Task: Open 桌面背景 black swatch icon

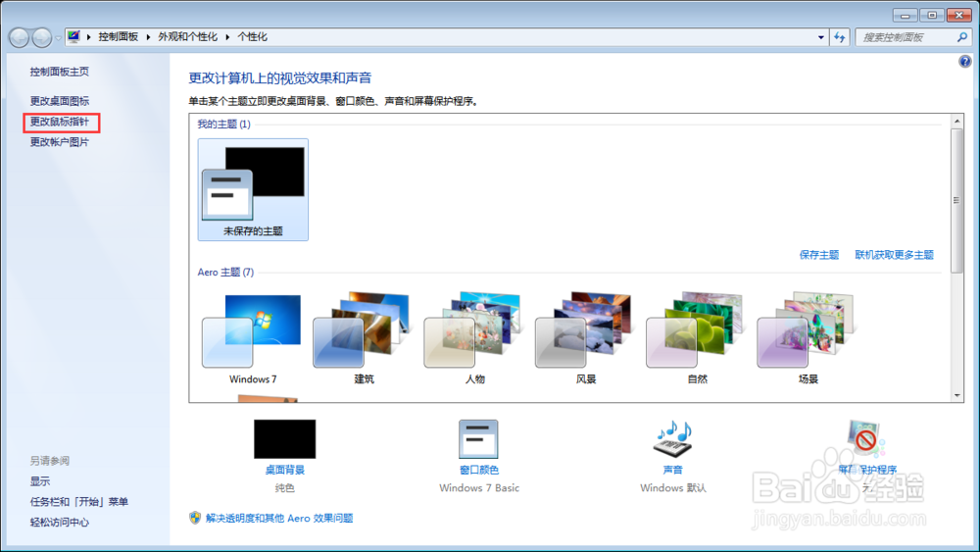Action: point(284,439)
